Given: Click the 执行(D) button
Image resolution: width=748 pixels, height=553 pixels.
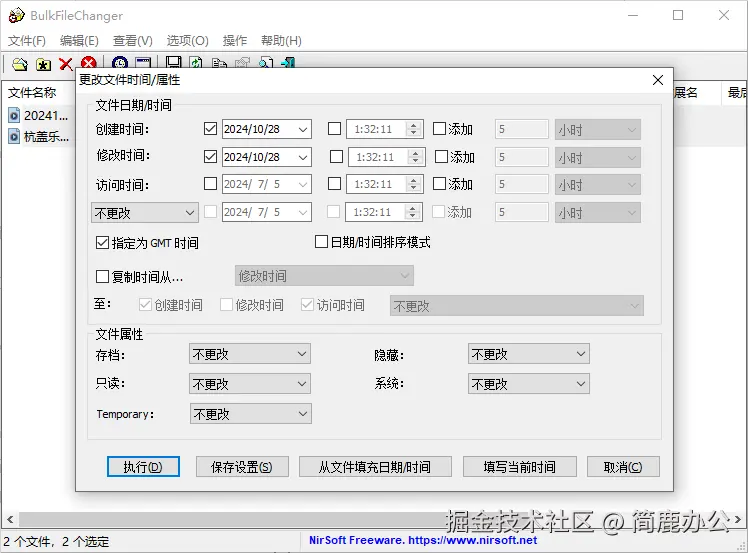Looking at the screenshot, I should click(x=143, y=467).
